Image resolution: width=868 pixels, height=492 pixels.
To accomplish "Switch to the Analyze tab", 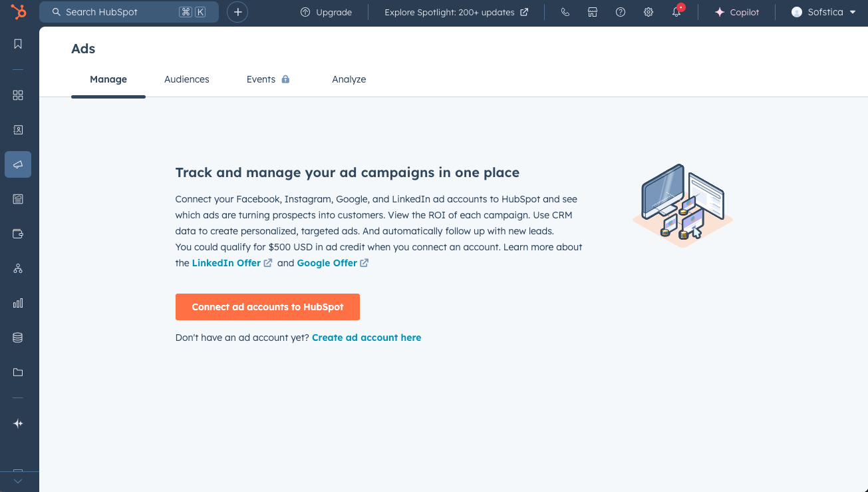I will [349, 79].
